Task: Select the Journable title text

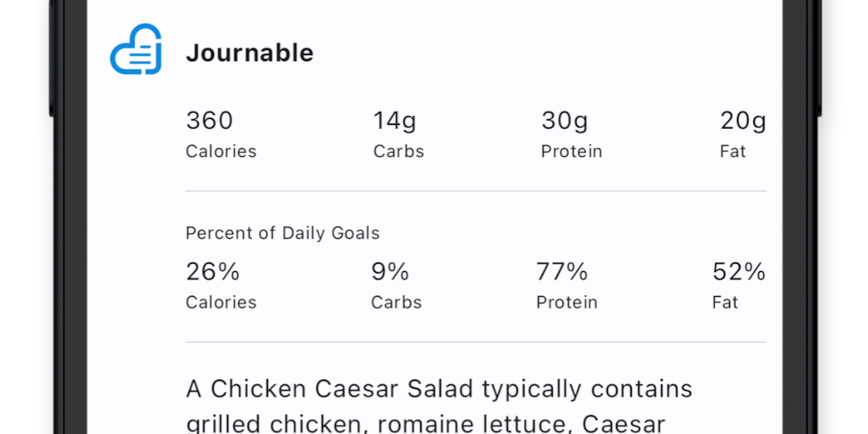Action: coord(249,53)
